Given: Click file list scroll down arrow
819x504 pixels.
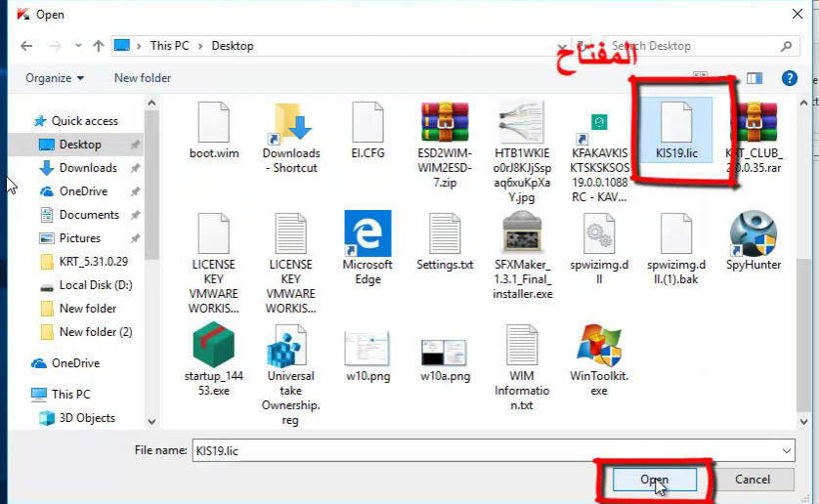Looking at the screenshot, I should [804, 422].
